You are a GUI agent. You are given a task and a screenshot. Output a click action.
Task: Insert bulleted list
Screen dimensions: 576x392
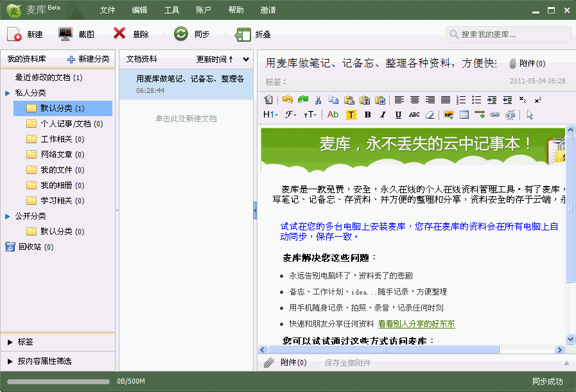coord(476,100)
